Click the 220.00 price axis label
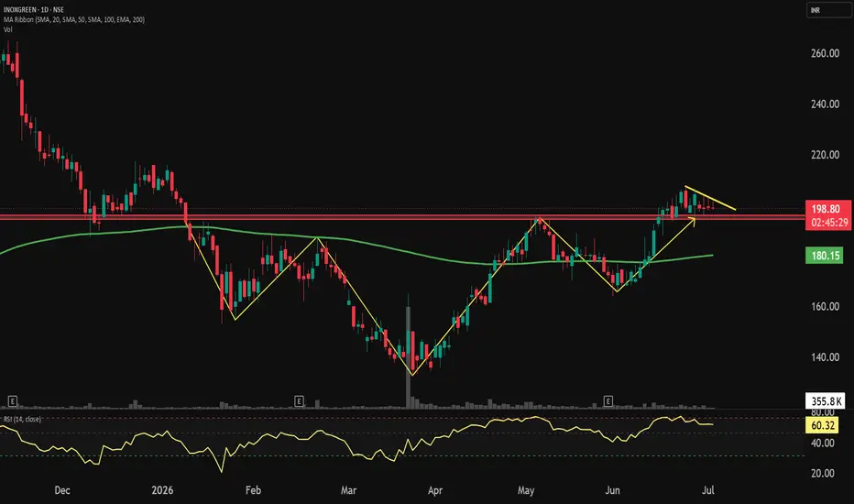The image size is (854, 504). (825, 155)
